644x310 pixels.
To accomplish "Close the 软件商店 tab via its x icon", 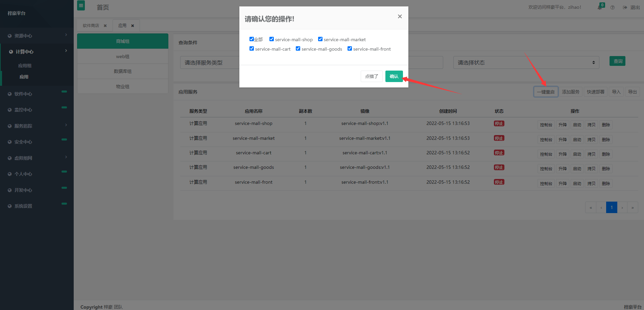I will point(105,26).
